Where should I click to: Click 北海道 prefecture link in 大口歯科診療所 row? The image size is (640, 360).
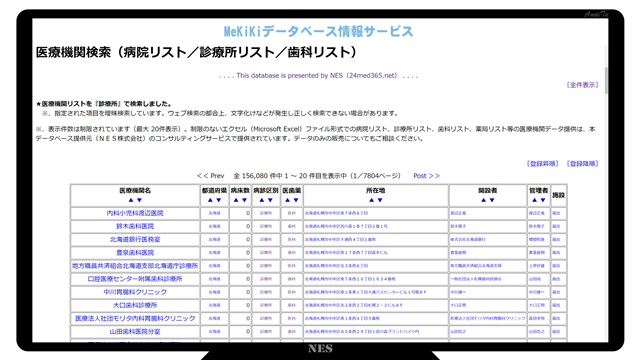tap(214, 305)
